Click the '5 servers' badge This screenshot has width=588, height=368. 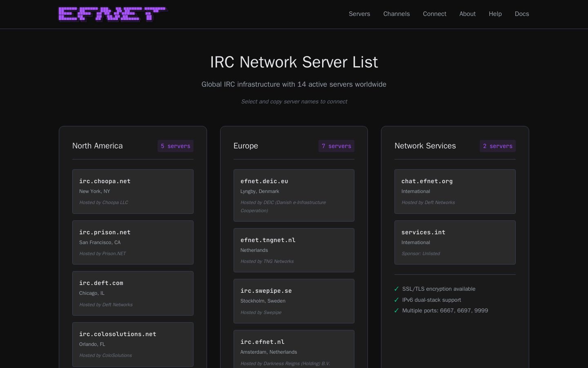[x=176, y=146]
